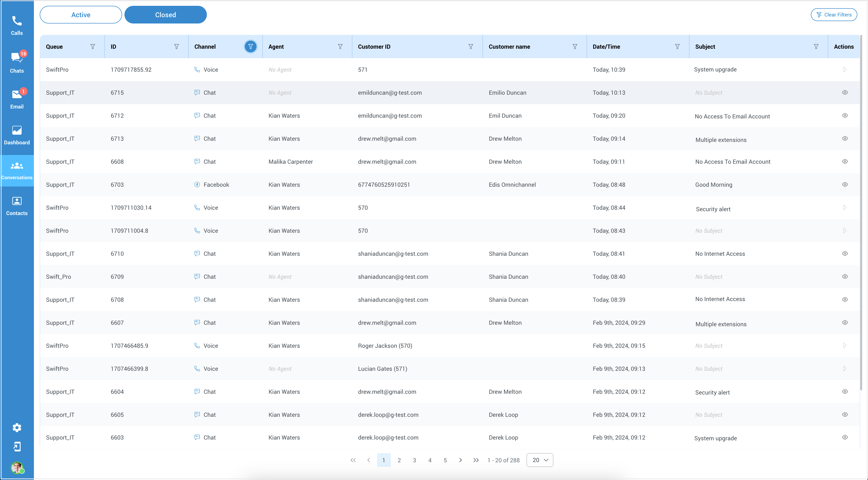The image size is (868, 480).
Task: Click Agent column filter arrow
Action: tap(340, 46)
